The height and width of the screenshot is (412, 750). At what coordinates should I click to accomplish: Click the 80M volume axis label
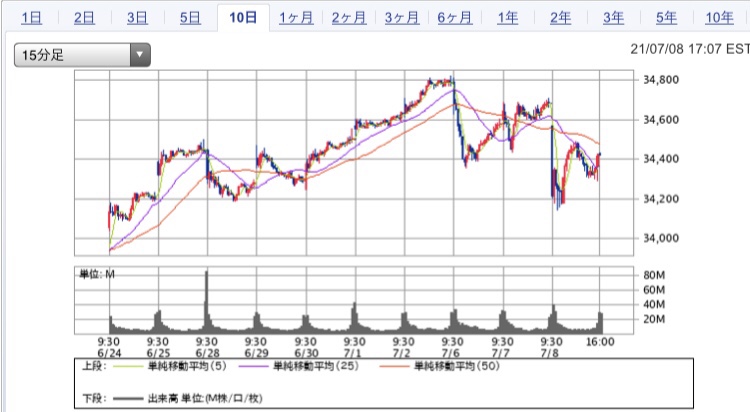(654, 275)
